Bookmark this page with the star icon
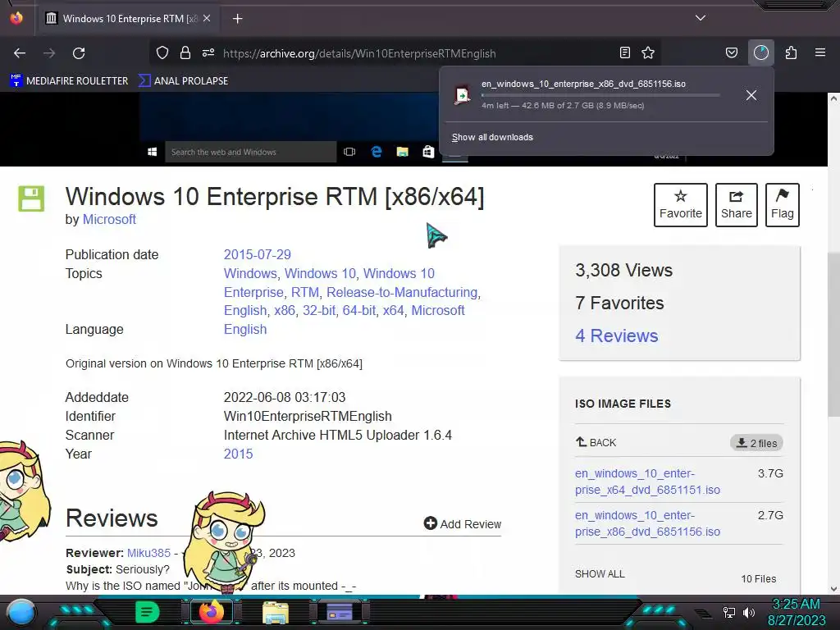Screen dimensions: 840x630 (x=648, y=52)
